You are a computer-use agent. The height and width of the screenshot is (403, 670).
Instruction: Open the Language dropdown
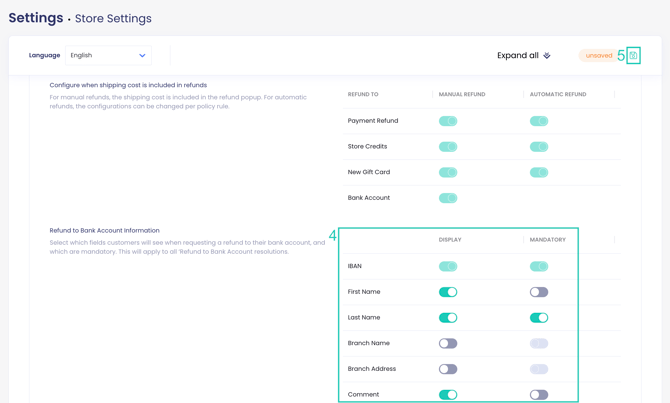coord(108,55)
